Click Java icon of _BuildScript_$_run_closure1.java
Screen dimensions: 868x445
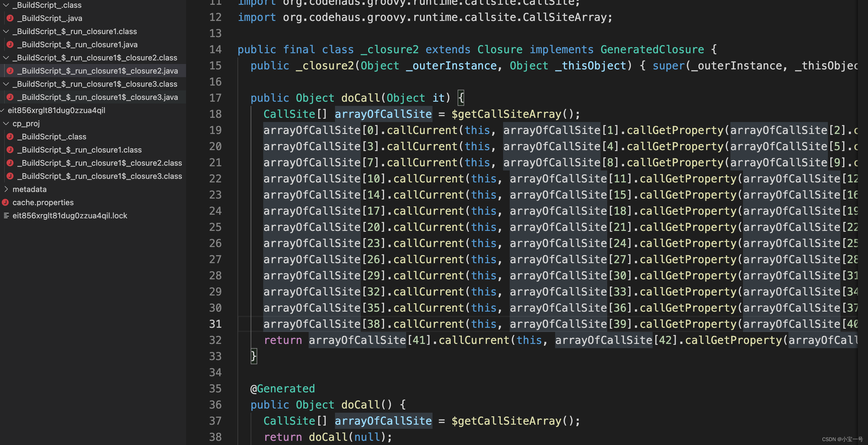(x=10, y=45)
